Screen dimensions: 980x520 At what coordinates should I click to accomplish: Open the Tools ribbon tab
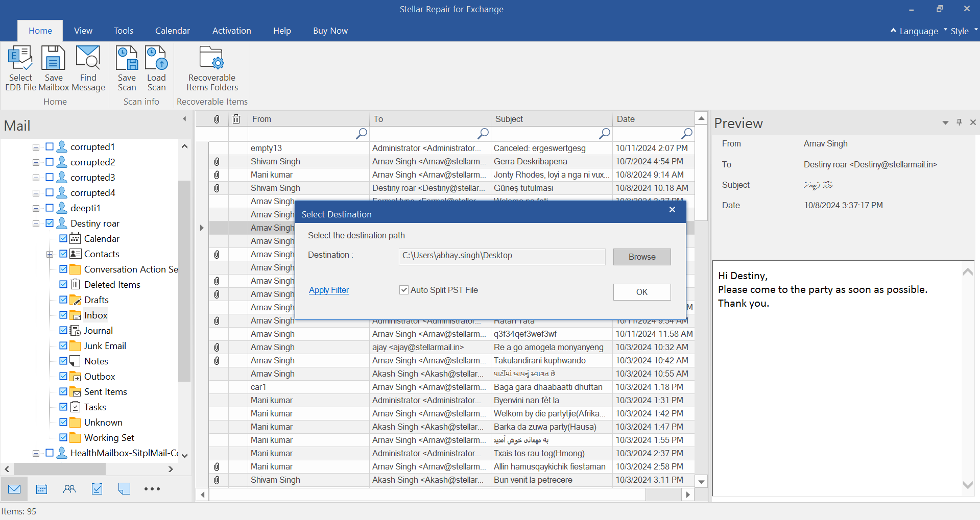[123, 31]
